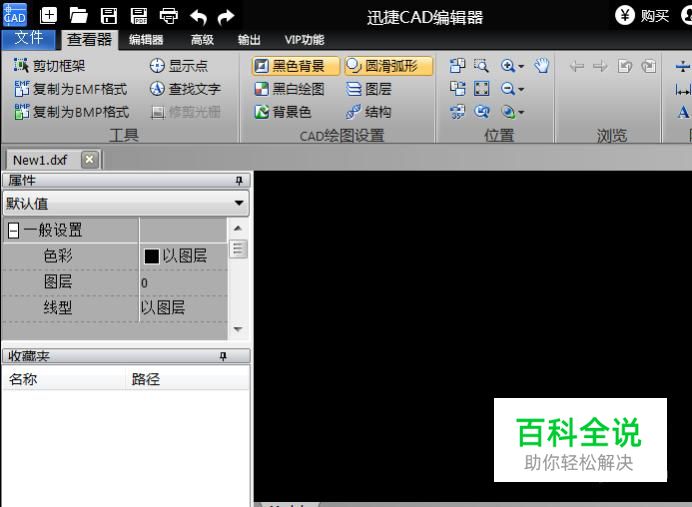Image resolution: width=692 pixels, height=507 pixels.
Task: Click the zoom window magnifier icon
Action: pyautogui.click(x=481, y=66)
